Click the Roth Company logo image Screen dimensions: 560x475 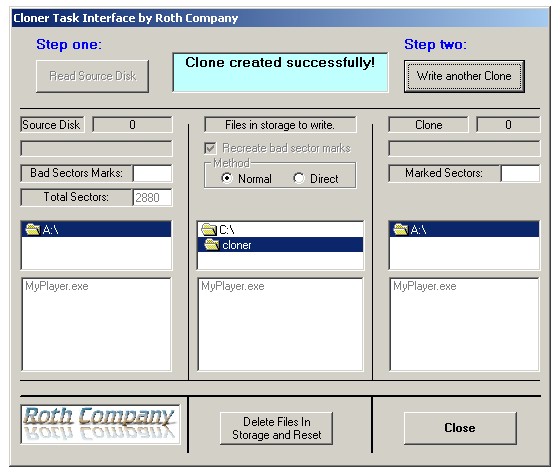click(x=100, y=424)
